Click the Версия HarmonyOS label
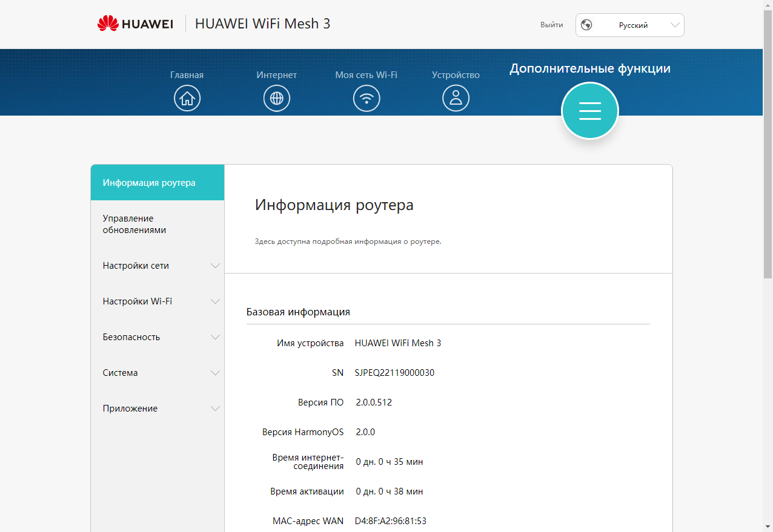Image resolution: width=773 pixels, height=532 pixels. (x=303, y=432)
